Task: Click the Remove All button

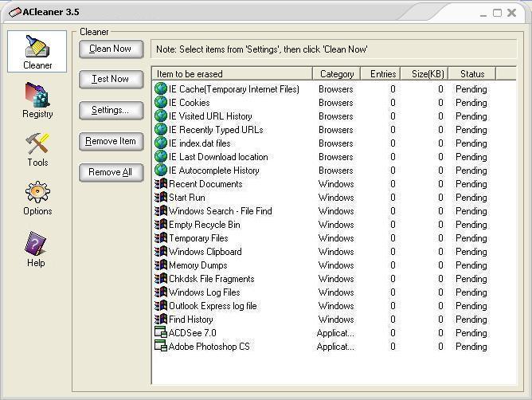Action: point(111,172)
